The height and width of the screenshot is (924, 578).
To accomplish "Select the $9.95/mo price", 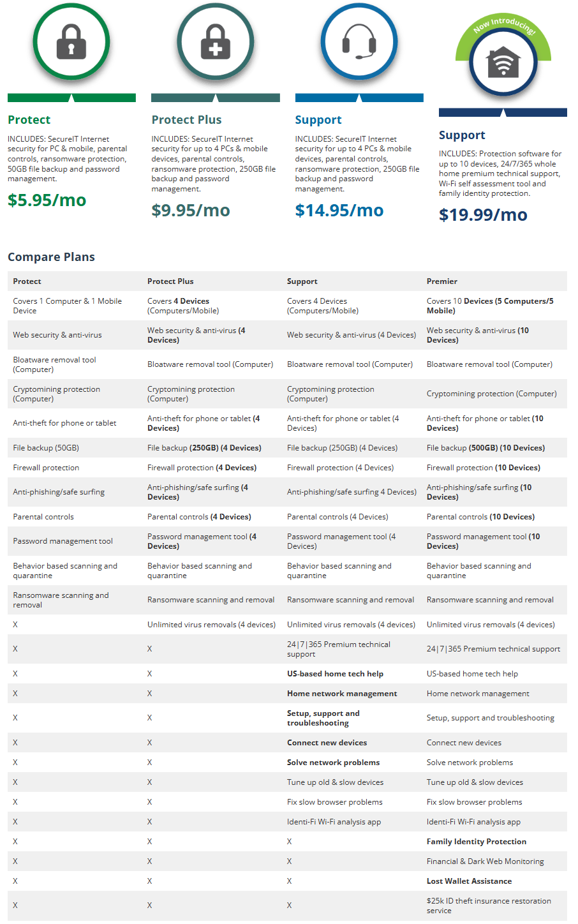I will click(191, 211).
